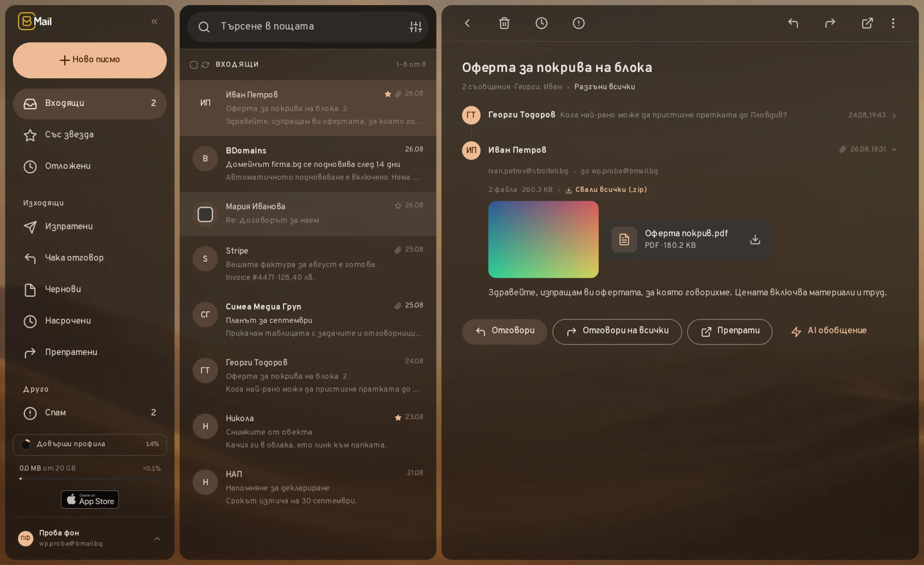The image size is (924, 565).
Task: Collapse the sidebar with the double chevron
Action: pos(155,22)
